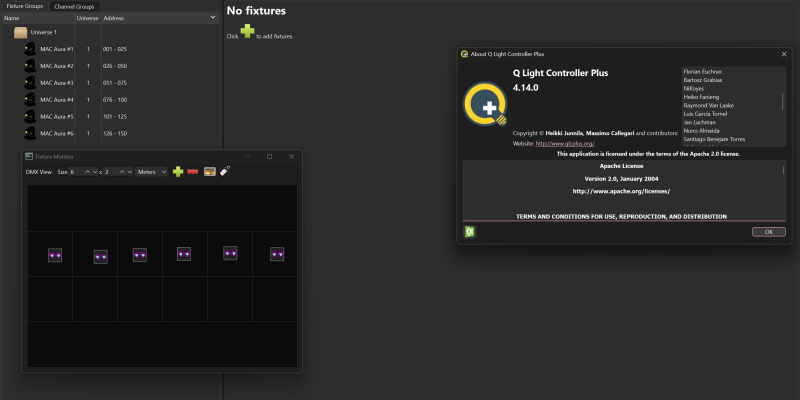Select the MAC Aura #2 moving head icon

30,66
